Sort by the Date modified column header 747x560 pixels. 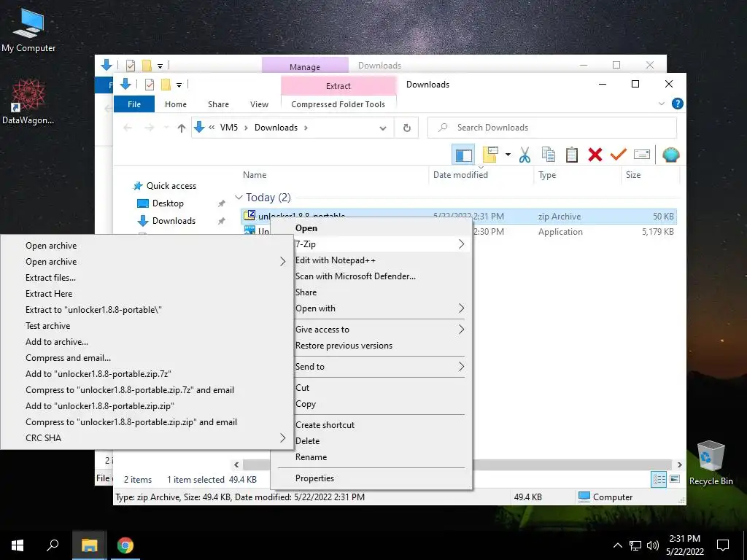pos(460,175)
